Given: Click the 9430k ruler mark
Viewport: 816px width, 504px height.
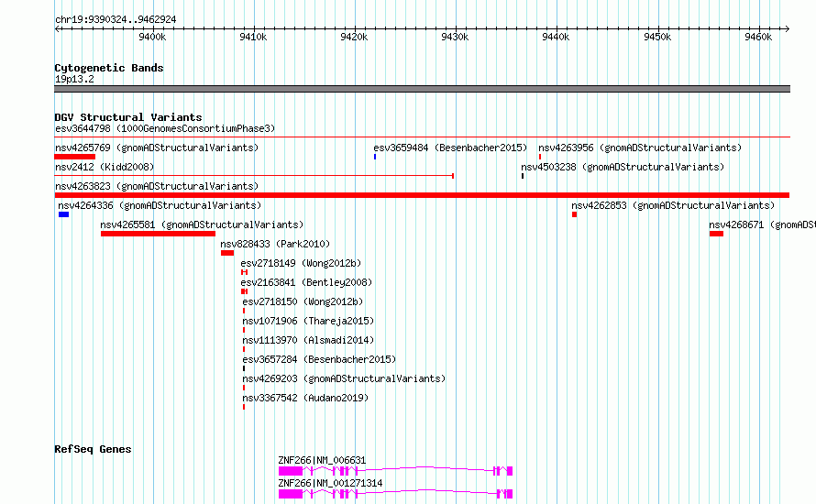Looking at the screenshot, I should (455, 37).
